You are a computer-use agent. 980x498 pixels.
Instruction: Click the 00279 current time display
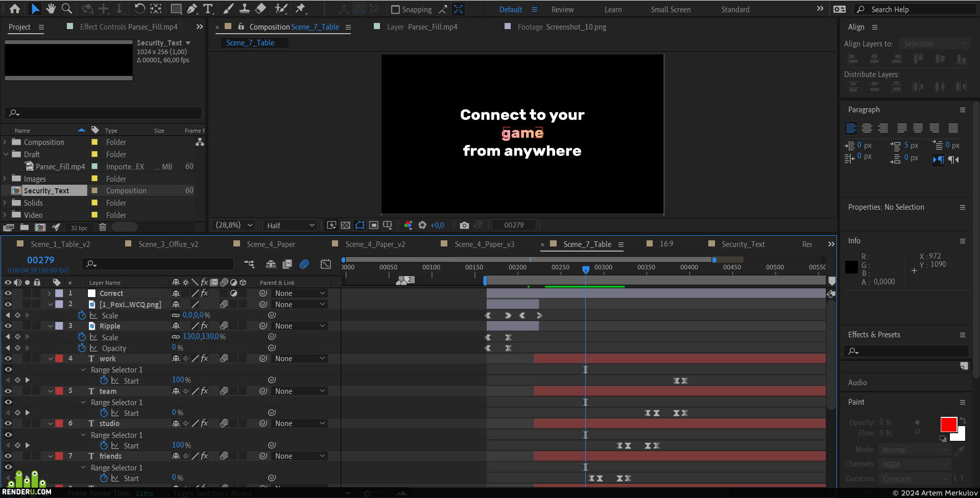point(40,260)
